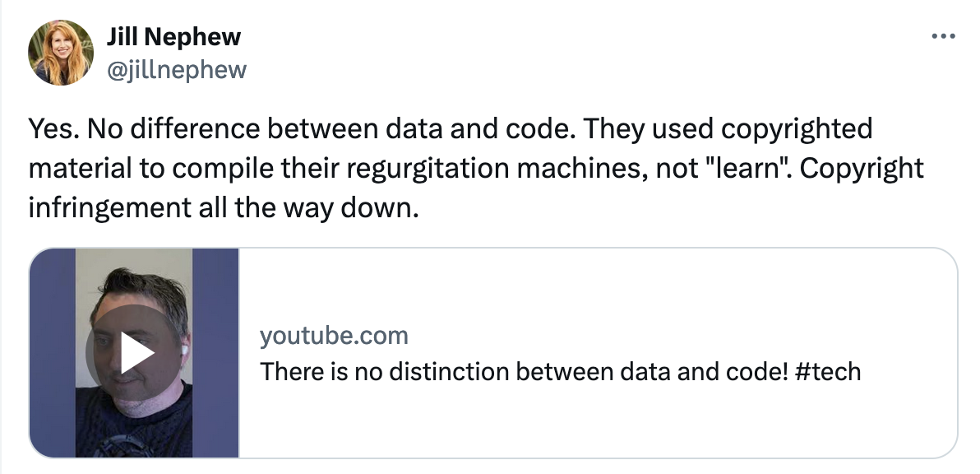Click the left purple bar of thumbnail
The height and width of the screenshot is (474, 980).
coord(53,353)
